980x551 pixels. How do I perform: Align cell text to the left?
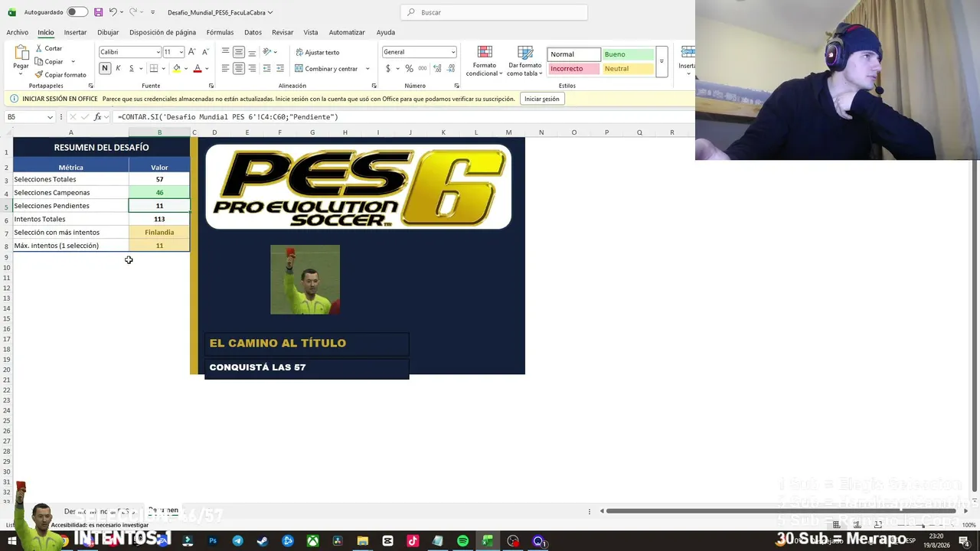pyautogui.click(x=225, y=68)
